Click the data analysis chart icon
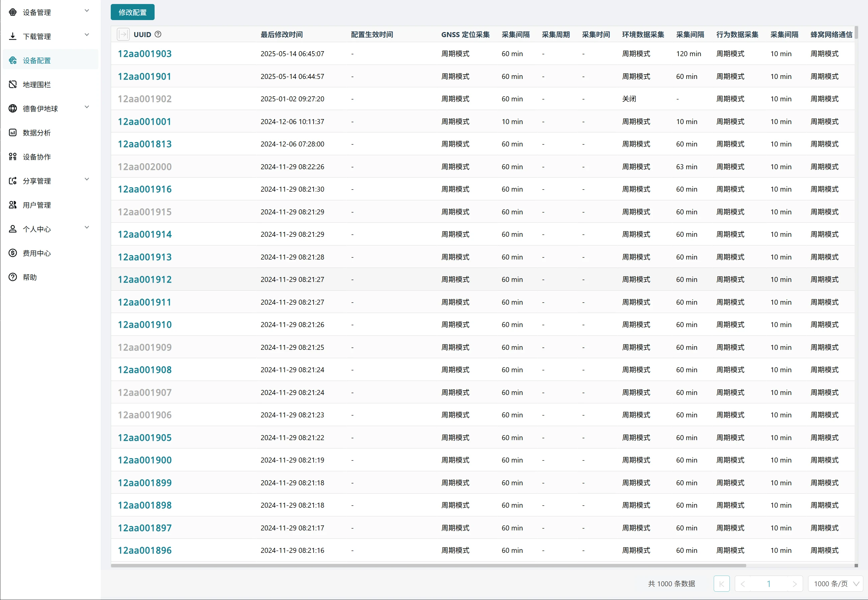The image size is (868, 600). (13, 132)
